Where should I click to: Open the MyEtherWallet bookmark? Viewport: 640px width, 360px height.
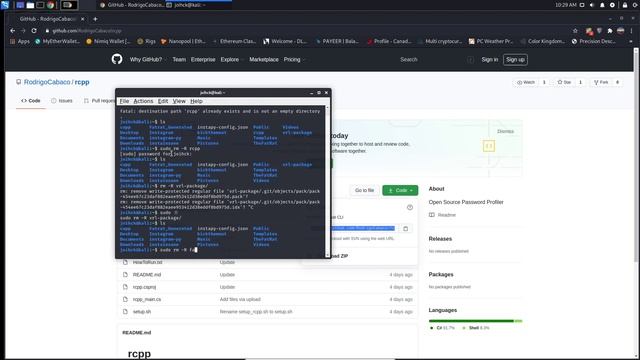[58, 41]
